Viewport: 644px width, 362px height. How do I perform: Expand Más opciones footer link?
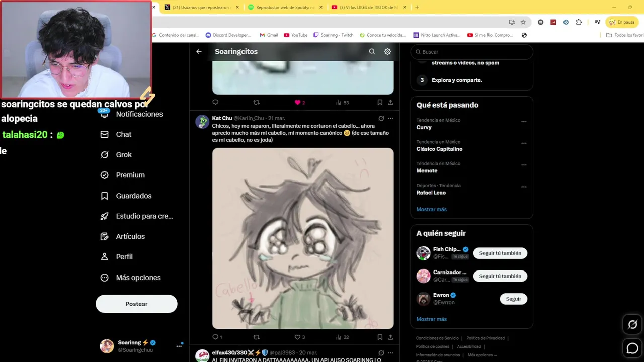click(x=482, y=355)
